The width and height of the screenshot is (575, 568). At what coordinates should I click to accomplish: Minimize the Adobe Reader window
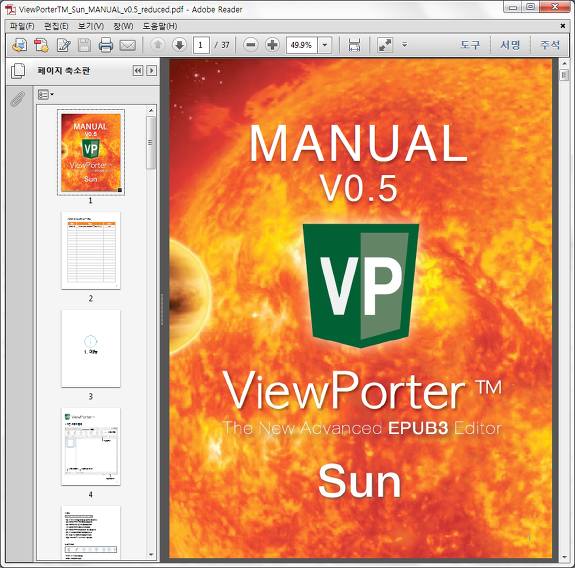[x=513, y=6]
